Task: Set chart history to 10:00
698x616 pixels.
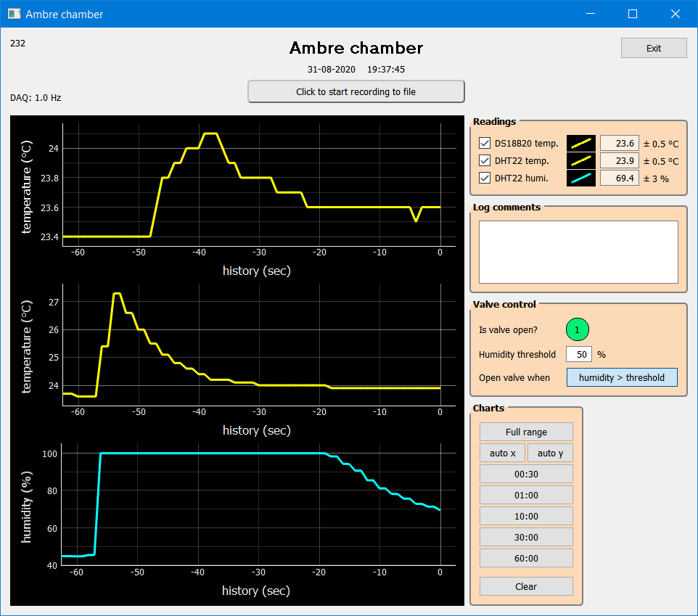Action: pyautogui.click(x=526, y=517)
